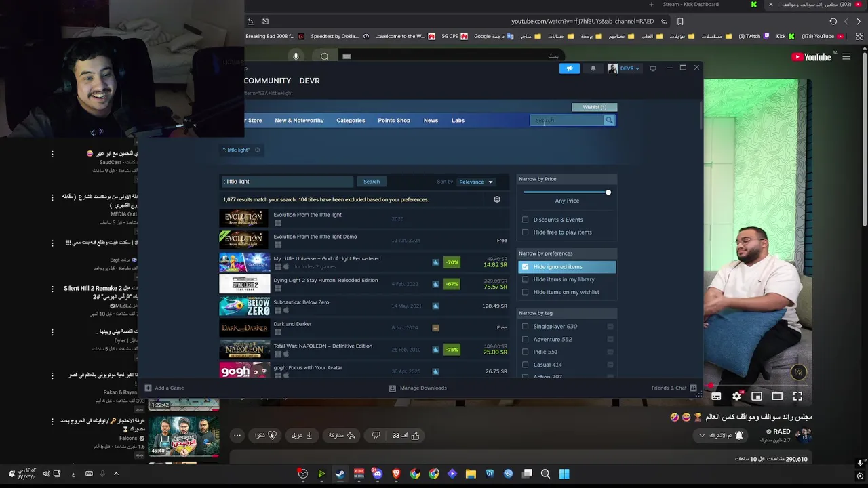The image size is (868, 488).
Task: Filter by Singleplayer tag checkbox
Action: [x=525, y=327]
